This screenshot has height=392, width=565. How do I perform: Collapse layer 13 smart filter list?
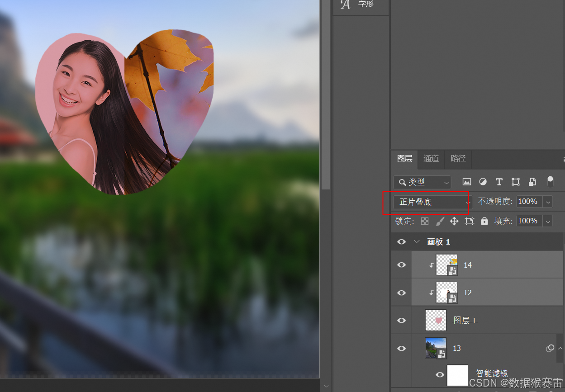point(560,348)
